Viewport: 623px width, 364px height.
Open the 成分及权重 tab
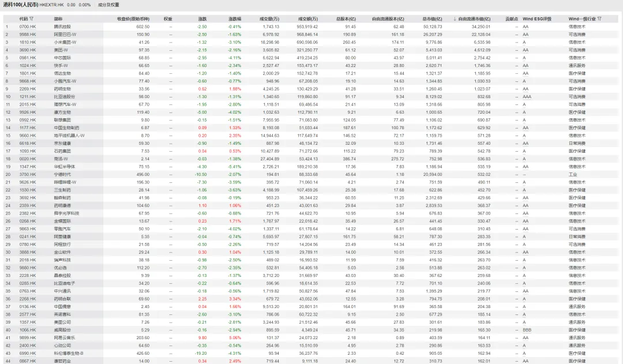point(109,5)
